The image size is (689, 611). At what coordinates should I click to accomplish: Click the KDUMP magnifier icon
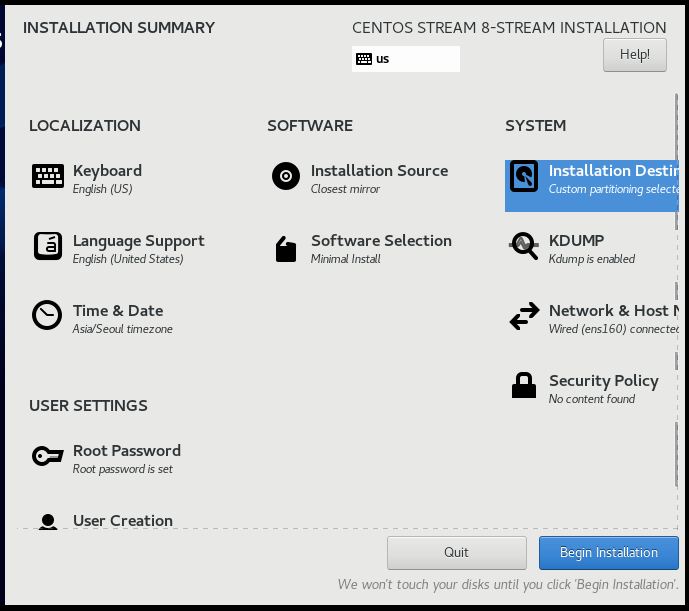524,246
